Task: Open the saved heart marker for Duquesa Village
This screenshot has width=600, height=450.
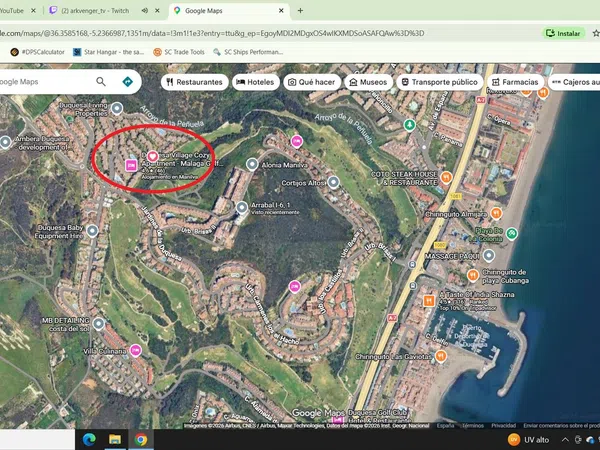Action: point(152,157)
